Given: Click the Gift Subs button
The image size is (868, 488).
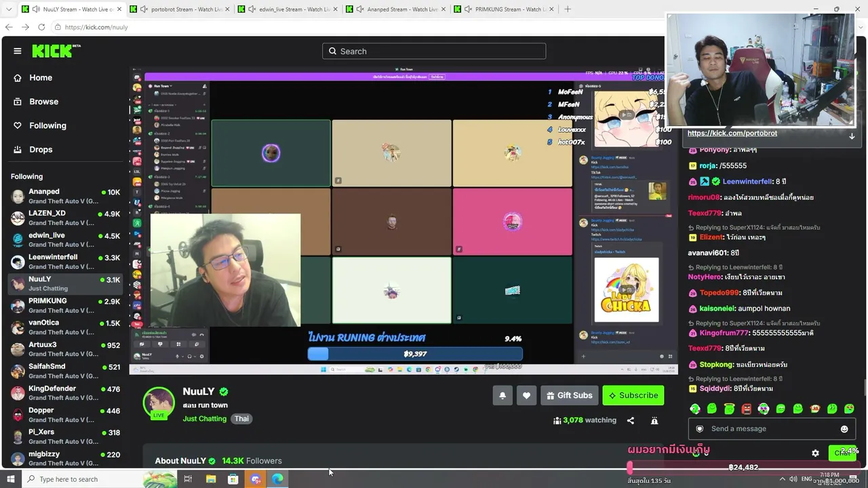Looking at the screenshot, I should click(x=570, y=396).
